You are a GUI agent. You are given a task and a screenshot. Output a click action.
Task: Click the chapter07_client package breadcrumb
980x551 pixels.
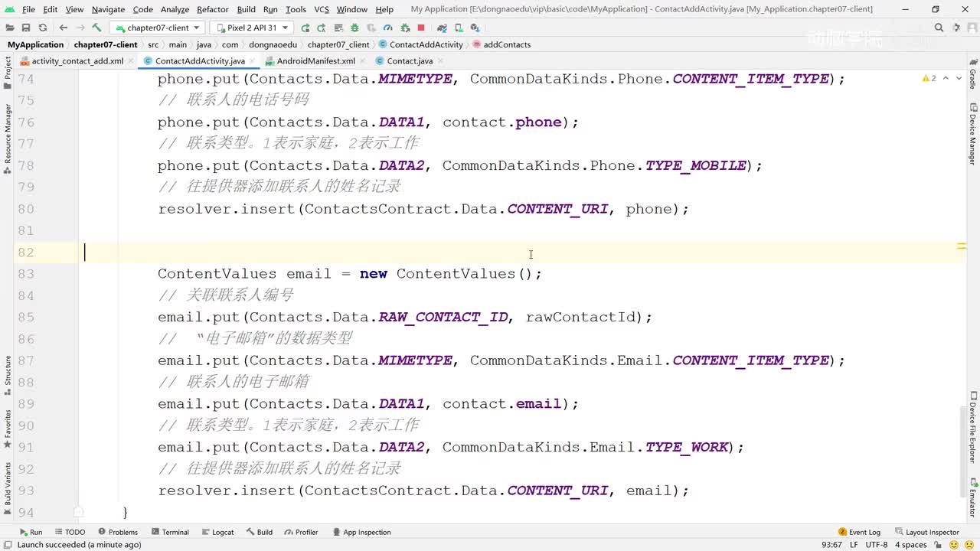pyautogui.click(x=338, y=44)
